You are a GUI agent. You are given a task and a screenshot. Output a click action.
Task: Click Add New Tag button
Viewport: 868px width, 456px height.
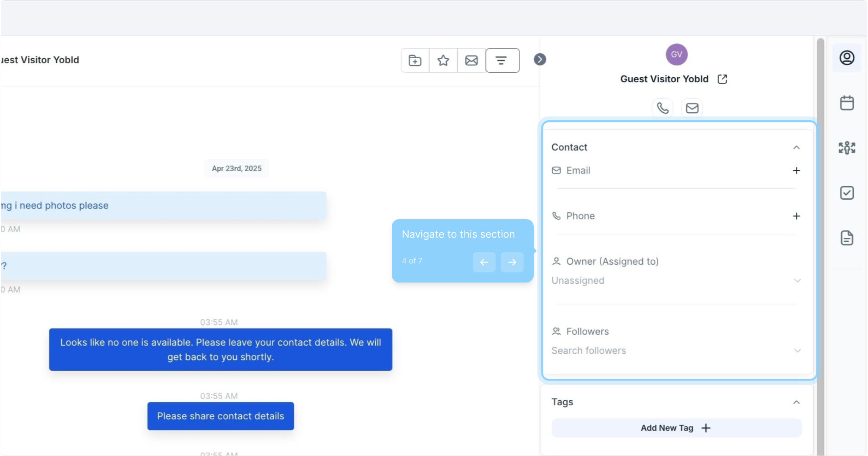[x=676, y=428]
